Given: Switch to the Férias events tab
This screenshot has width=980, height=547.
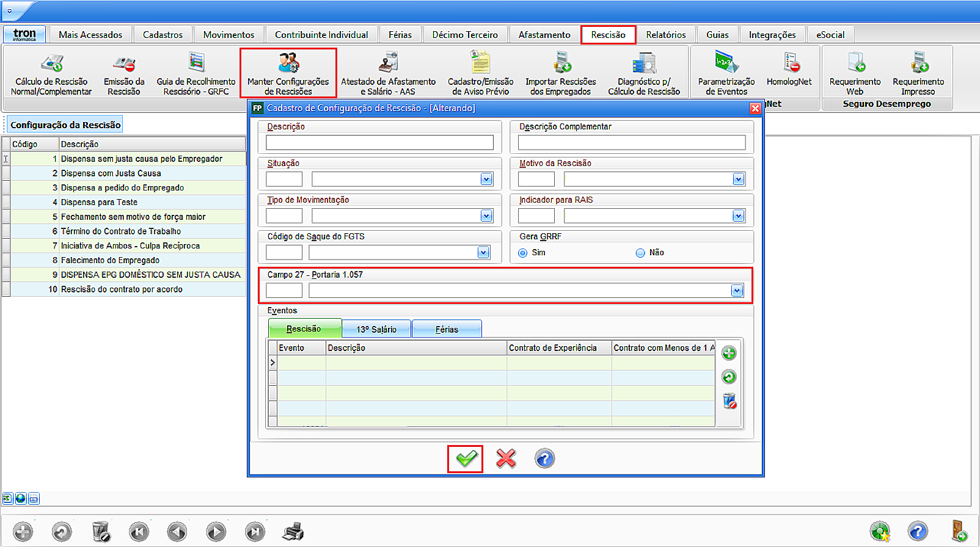Looking at the screenshot, I should tap(447, 329).
